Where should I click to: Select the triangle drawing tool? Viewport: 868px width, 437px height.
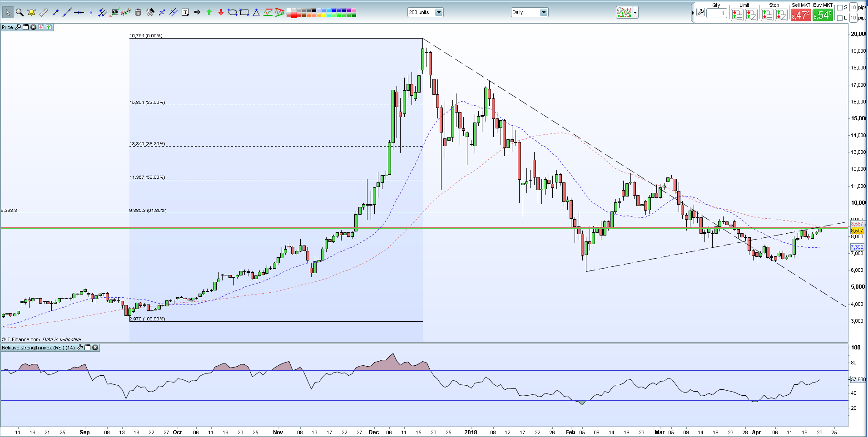[256, 13]
